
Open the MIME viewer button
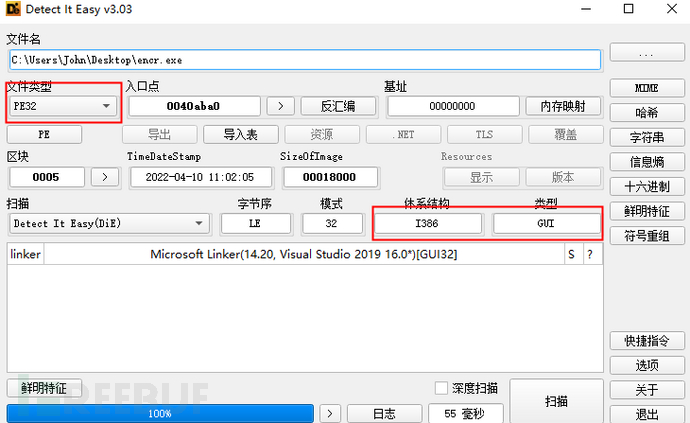click(646, 88)
